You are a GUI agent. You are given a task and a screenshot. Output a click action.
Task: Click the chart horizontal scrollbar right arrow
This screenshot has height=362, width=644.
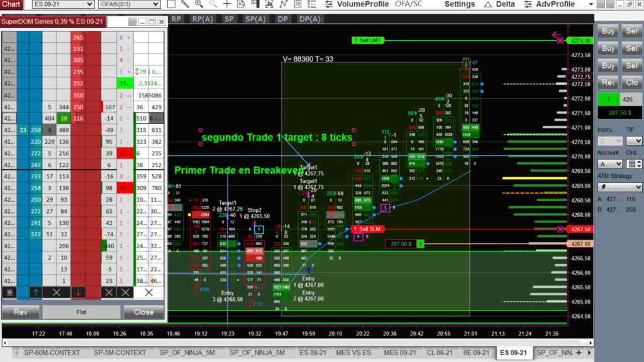click(591, 343)
